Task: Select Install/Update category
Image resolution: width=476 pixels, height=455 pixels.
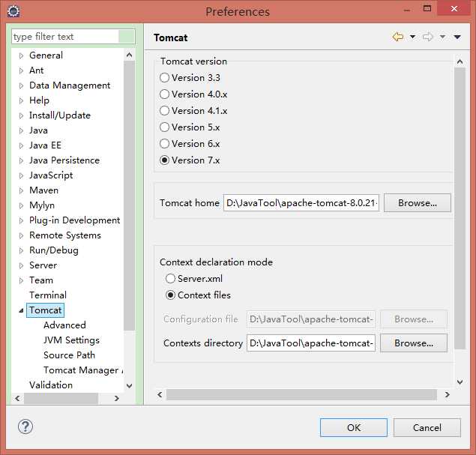Action: (60, 115)
